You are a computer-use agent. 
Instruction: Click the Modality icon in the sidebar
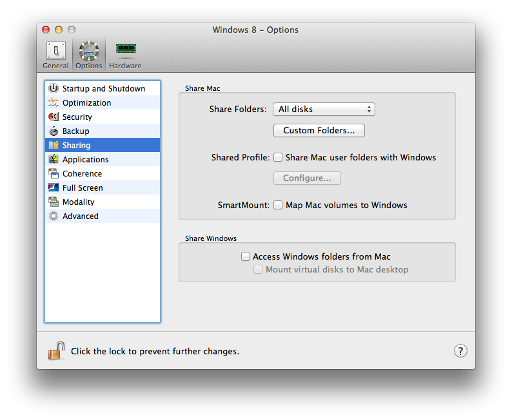(54, 202)
